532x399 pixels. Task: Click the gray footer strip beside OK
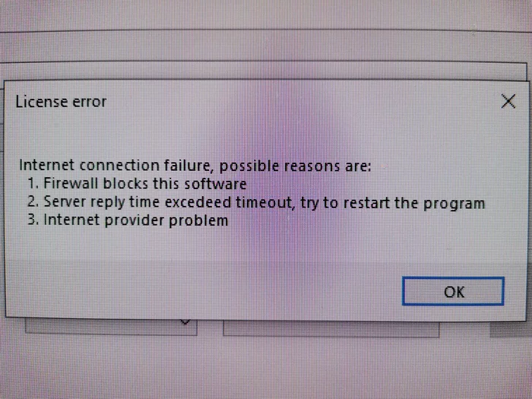click(204, 290)
